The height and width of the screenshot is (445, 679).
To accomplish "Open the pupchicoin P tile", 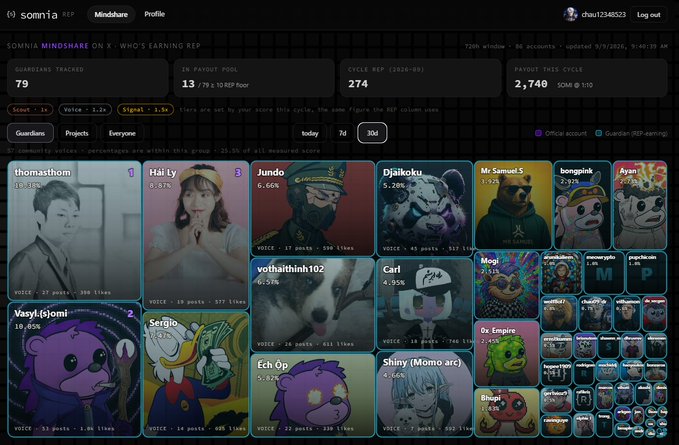I will [647, 273].
